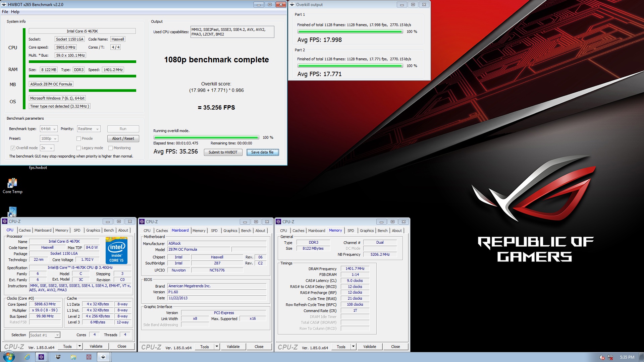This screenshot has width=644, height=362.
Task: Open Windows Explorer folder icon in taskbar
Action: tap(73, 357)
